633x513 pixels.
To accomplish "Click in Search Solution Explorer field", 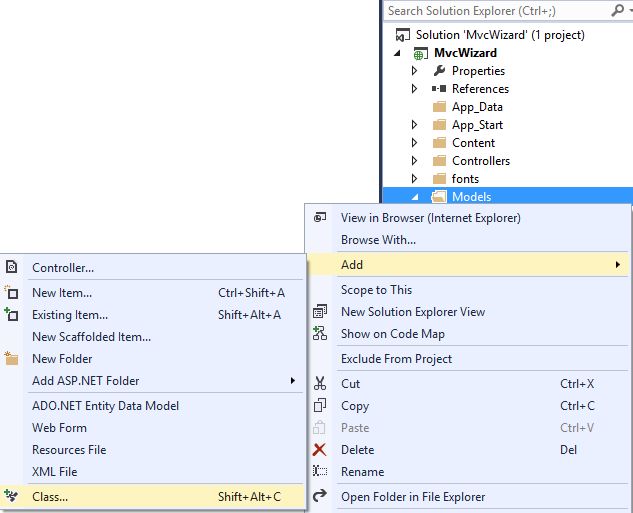I will click(497, 10).
